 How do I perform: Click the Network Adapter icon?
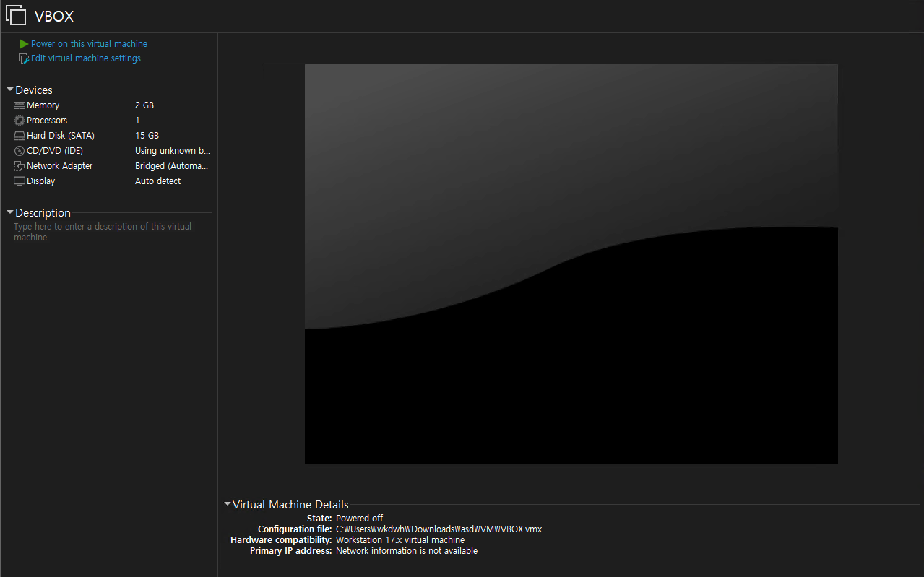(x=20, y=166)
